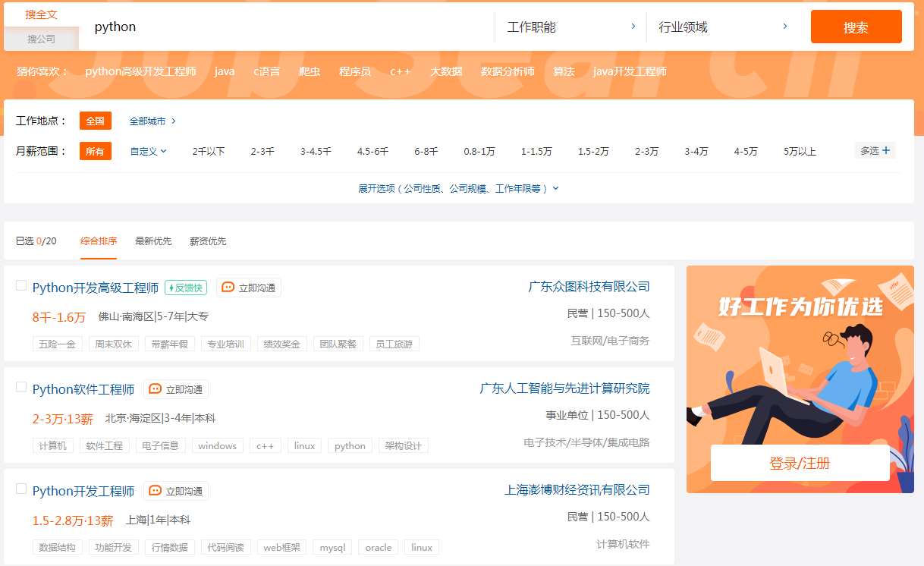Viewport: 924px width, 566px height.
Task: Click the chat icon beside 立即沟通 on first job
Action: coord(228,287)
